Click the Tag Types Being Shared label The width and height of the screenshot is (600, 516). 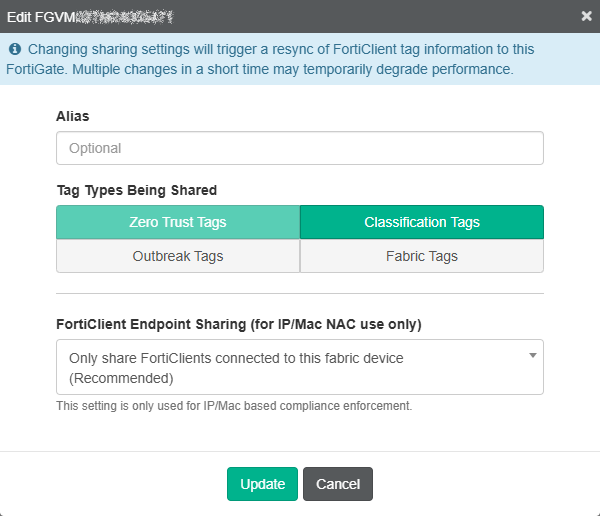(x=136, y=190)
